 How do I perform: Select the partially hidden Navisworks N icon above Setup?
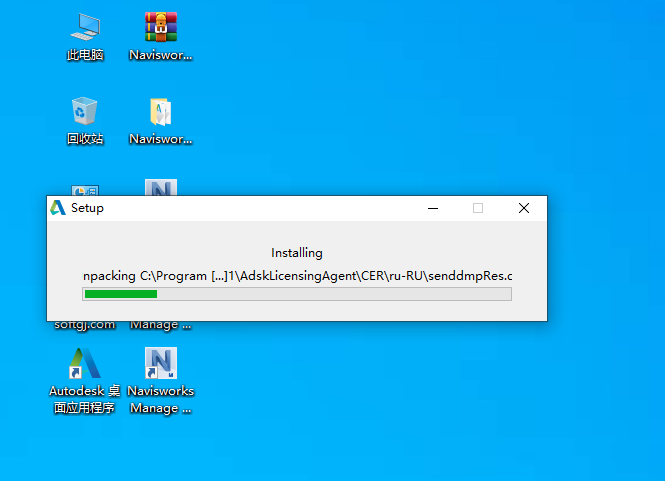(x=161, y=187)
